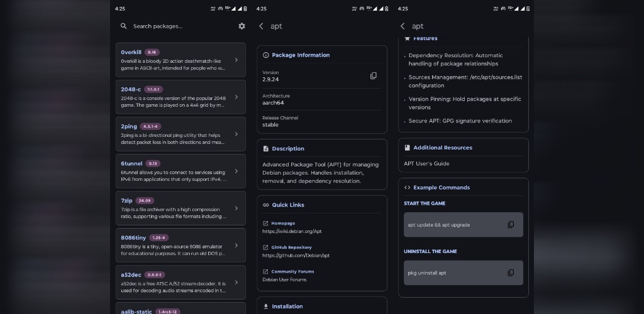Image resolution: width=644 pixels, height=314 pixels.
Task: Open the 0verkill package entry
Action: pyautogui.click(x=180, y=60)
